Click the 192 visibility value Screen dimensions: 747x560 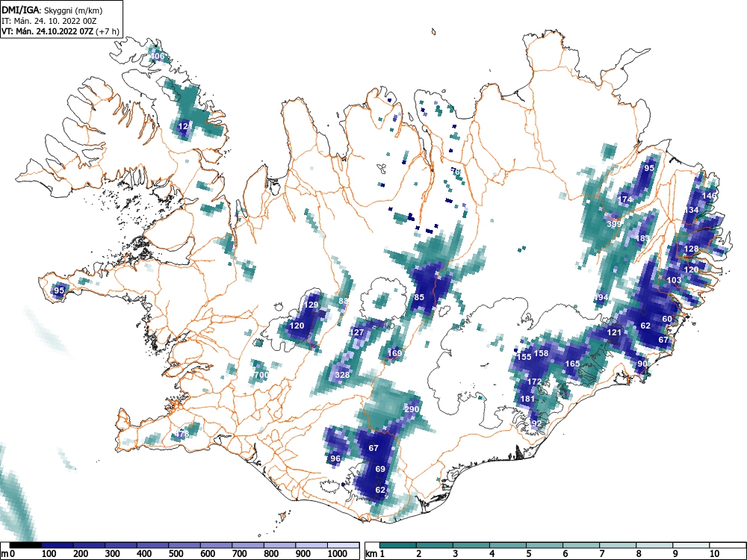534,423
